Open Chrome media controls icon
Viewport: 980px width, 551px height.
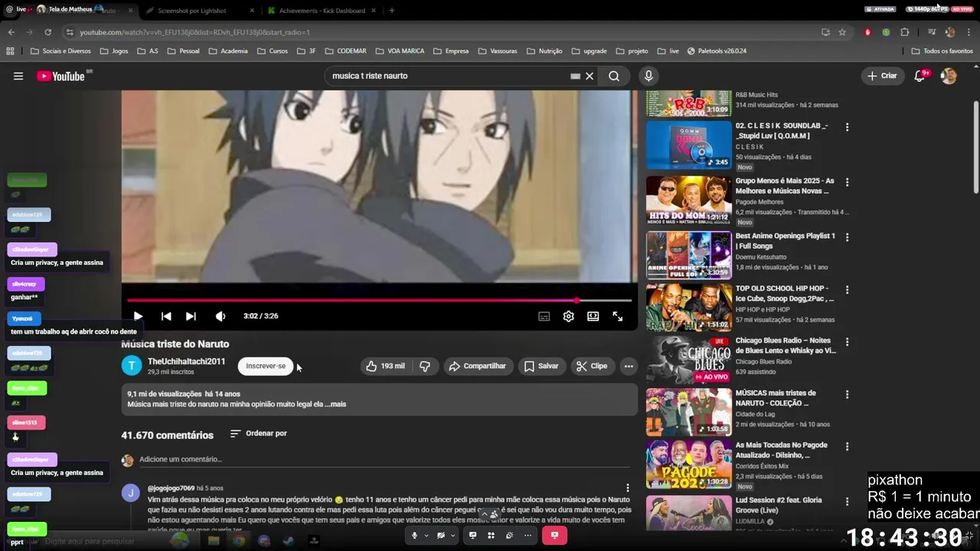[x=932, y=32]
